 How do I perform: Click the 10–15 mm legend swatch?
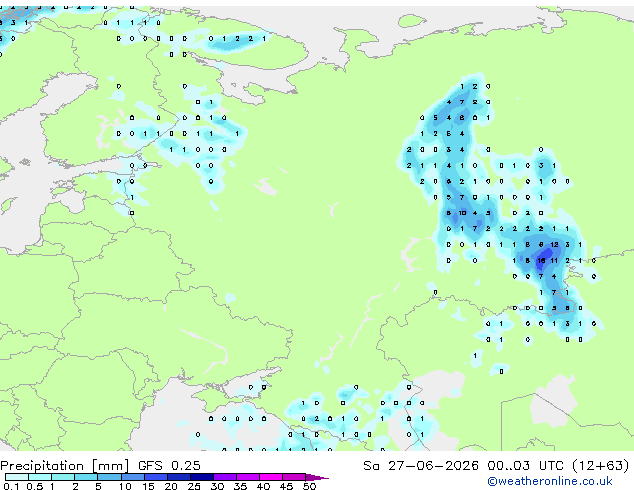pyautogui.click(x=133, y=477)
